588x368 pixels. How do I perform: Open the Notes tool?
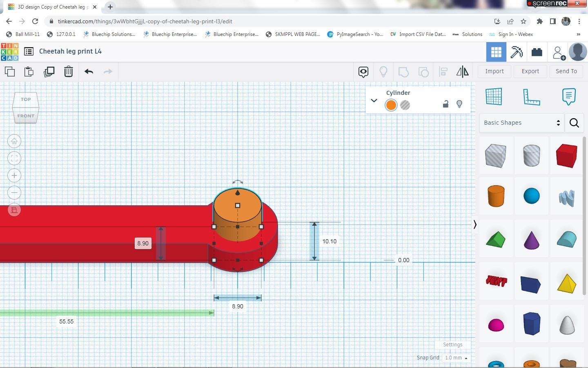[x=569, y=96]
